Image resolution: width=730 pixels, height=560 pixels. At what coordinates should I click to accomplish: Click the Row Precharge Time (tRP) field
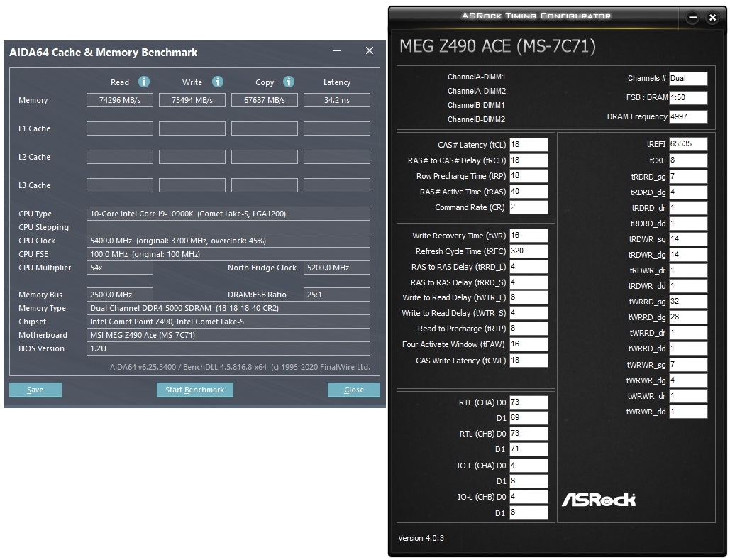[x=529, y=176]
